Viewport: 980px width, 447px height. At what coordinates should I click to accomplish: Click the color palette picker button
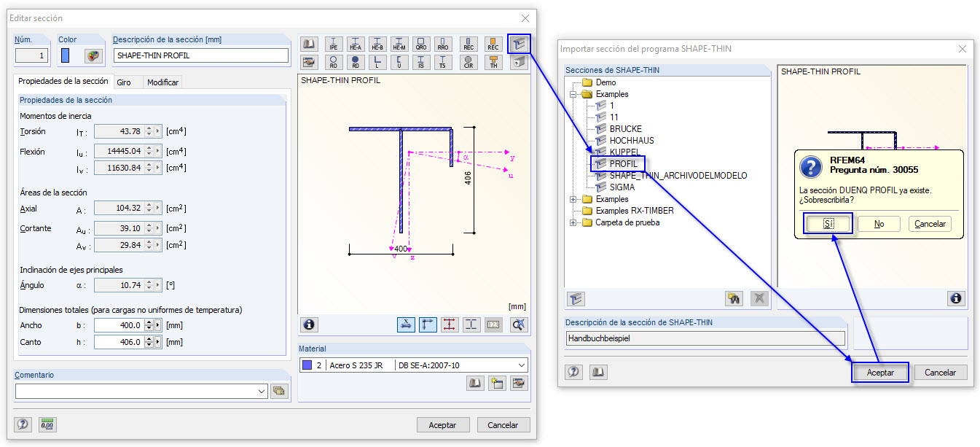[x=93, y=55]
